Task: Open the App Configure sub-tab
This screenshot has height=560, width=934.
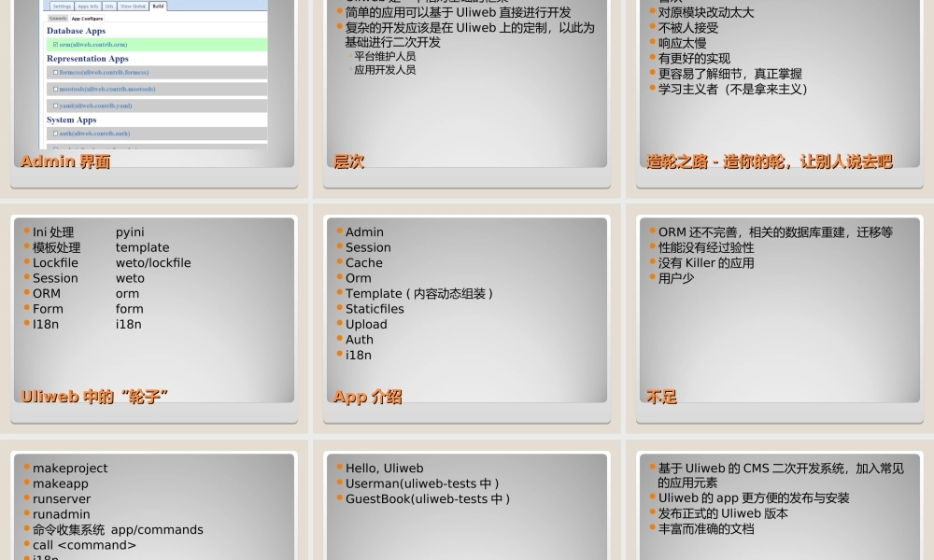Action: click(87, 19)
